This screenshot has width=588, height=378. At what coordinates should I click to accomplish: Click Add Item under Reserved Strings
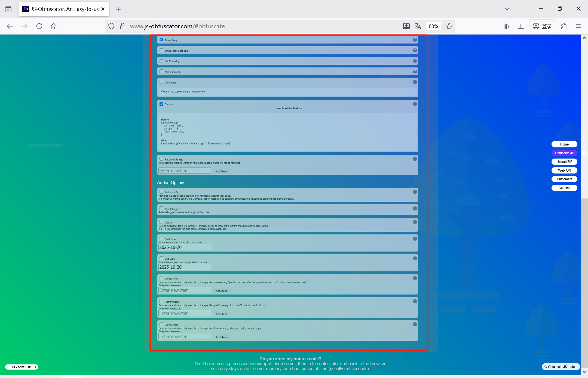tap(221, 171)
